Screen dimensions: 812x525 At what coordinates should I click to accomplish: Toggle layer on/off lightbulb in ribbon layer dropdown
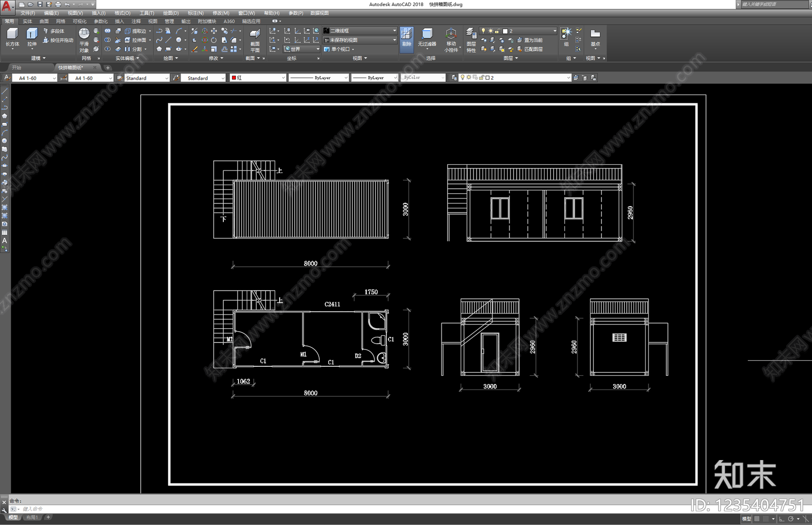pos(483,31)
